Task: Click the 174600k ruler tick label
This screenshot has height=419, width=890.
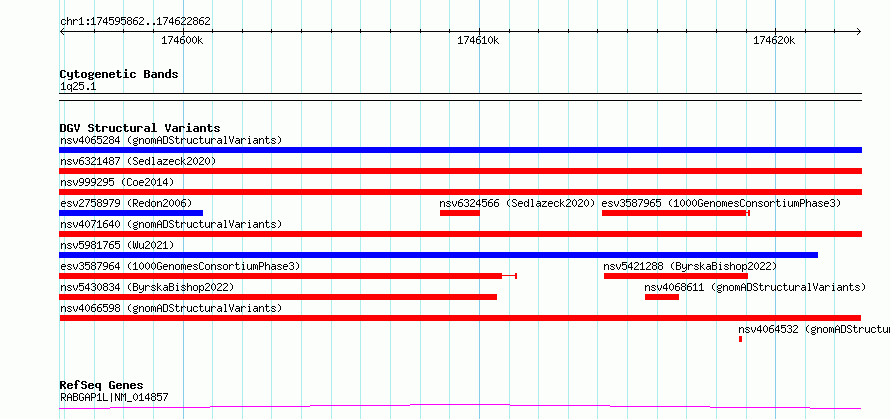Action: (x=182, y=40)
